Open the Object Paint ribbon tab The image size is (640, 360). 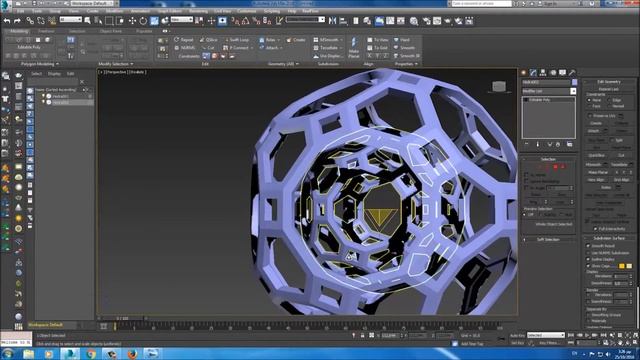(111, 31)
